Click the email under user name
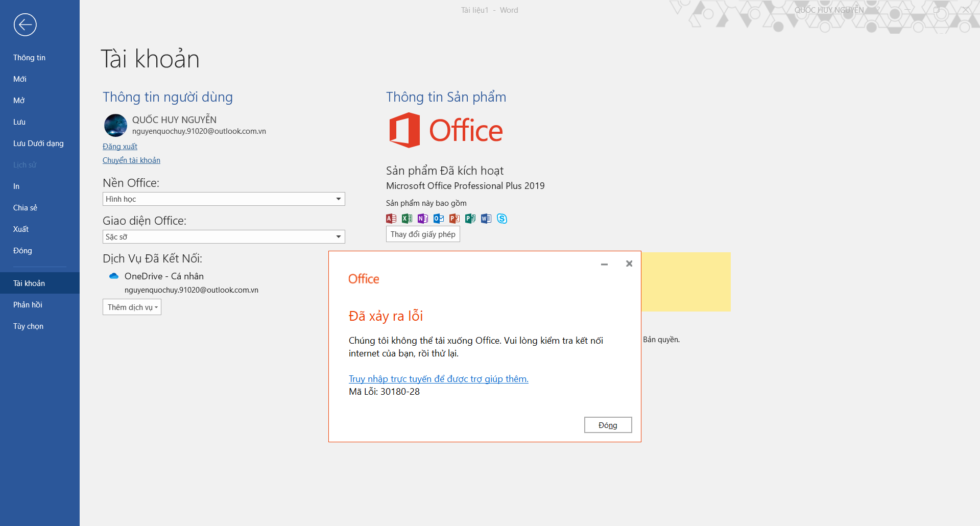Viewport: 980px width, 526px height. (199, 131)
